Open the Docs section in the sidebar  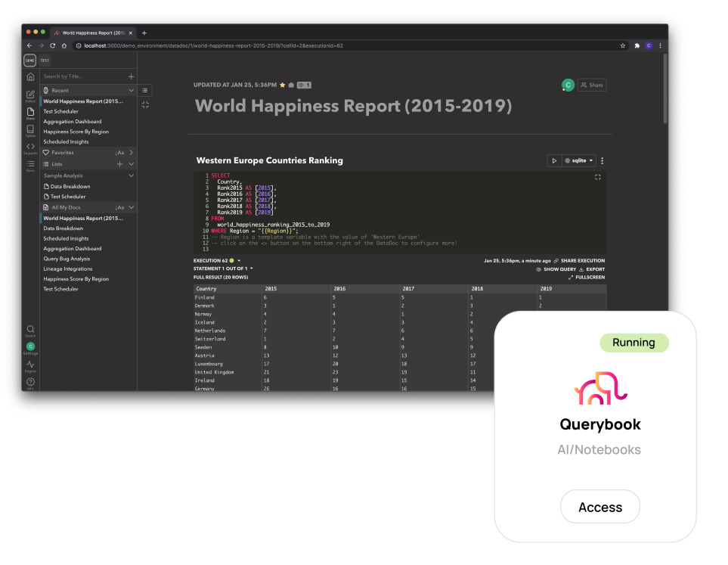(31, 113)
